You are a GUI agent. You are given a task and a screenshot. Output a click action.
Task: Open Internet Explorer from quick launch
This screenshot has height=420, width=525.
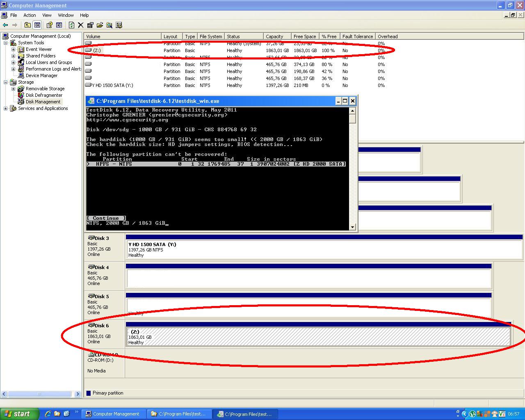click(48, 414)
